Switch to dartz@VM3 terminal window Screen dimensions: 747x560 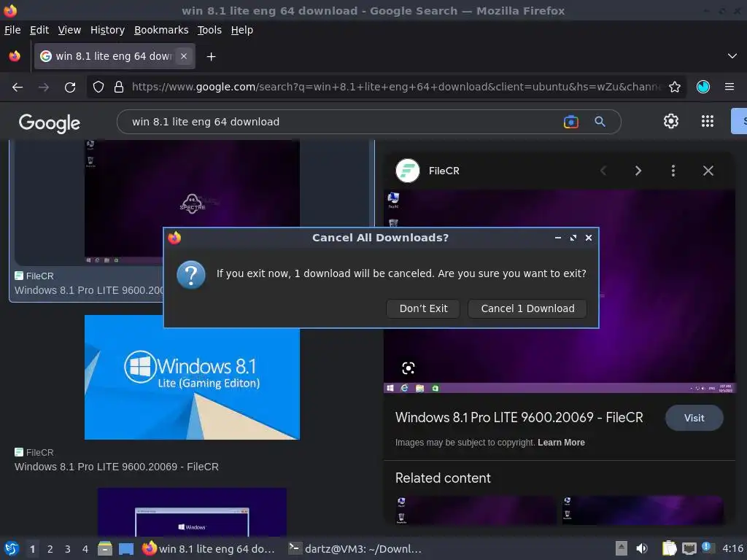click(x=355, y=549)
